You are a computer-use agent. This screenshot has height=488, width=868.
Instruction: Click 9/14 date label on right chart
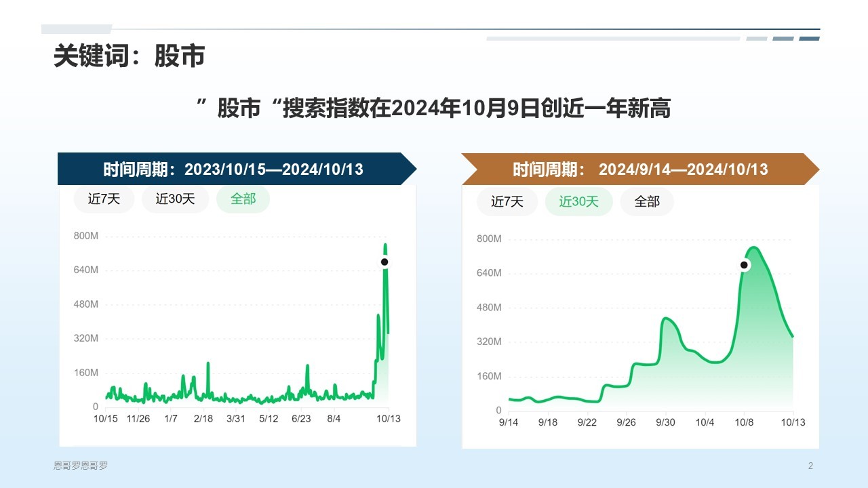pos(509,422)
